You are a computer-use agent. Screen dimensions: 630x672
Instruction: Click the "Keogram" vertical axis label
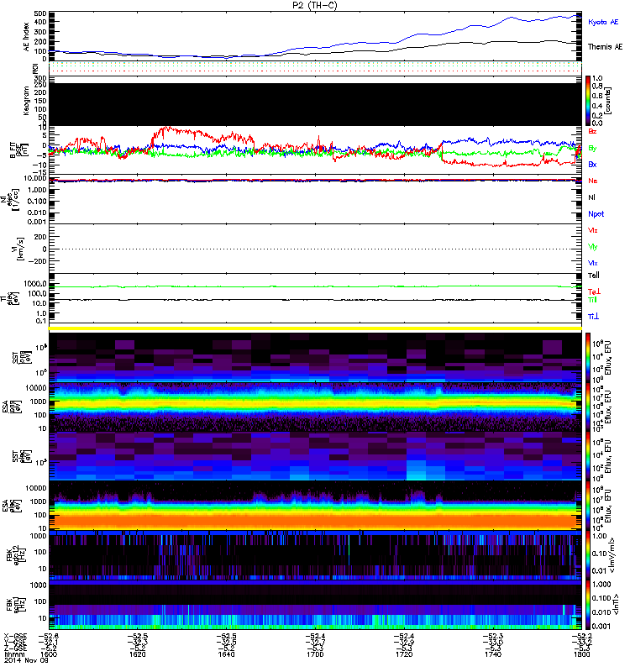(x=27, y=101)
